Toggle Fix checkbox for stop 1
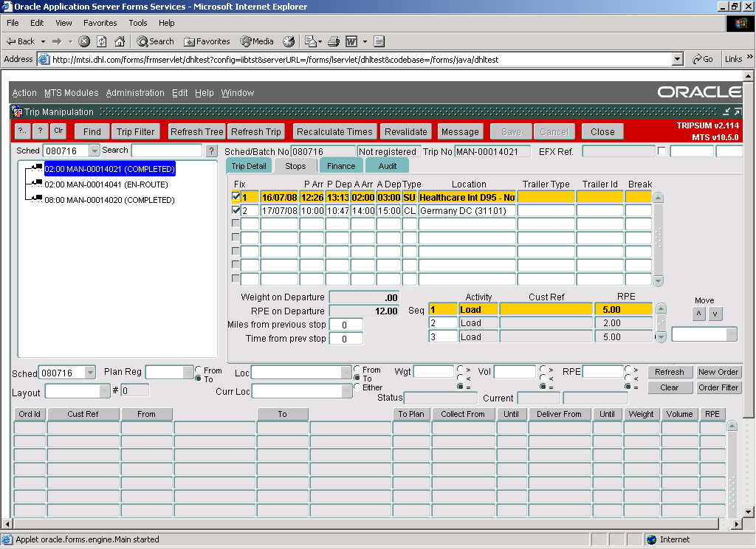This screenshot has height=549, width=756. [x=236, y=196]
